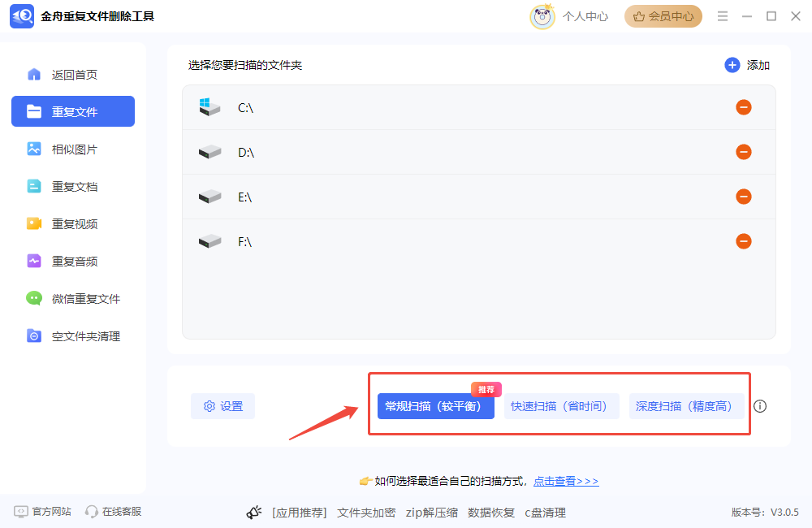Select the C:\ row text

[x=245, y=108]
